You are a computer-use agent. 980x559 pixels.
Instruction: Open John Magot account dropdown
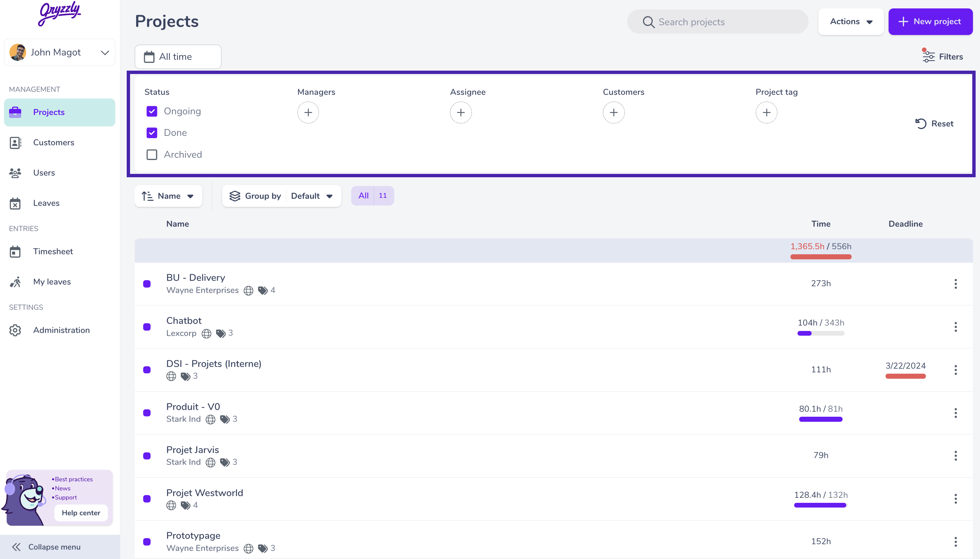click(59, 52)
